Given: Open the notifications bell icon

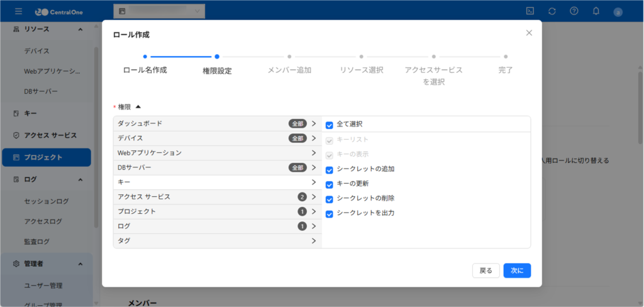Looking at the screenshot, I should coord(596,11).
